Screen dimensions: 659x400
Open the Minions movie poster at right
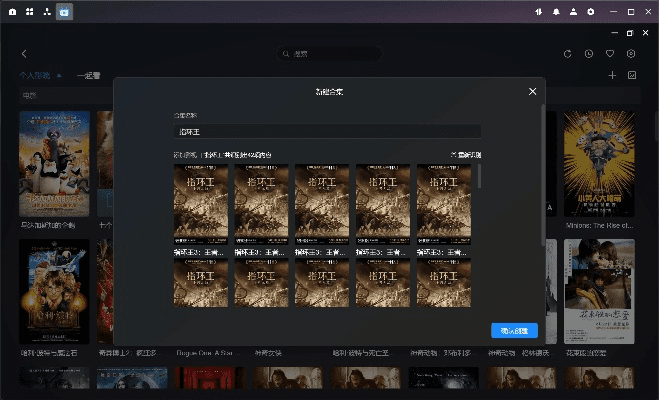point(598,164)
